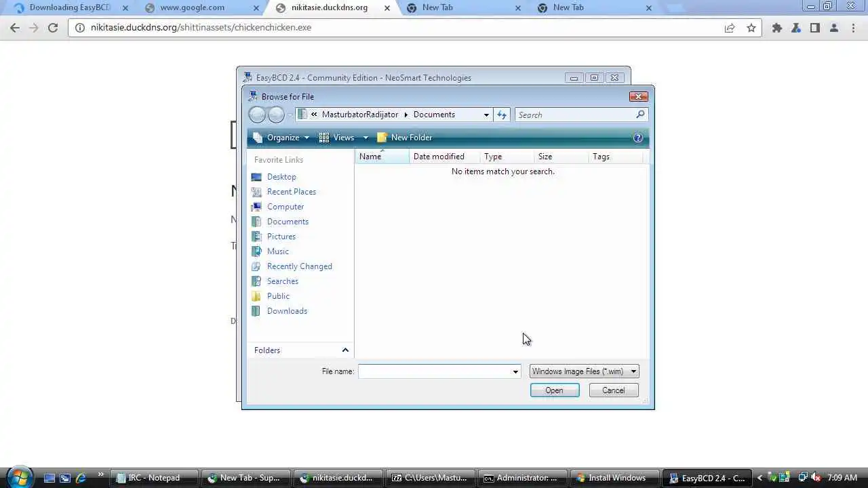Go back in the Browse for File dialog
This screenshot has height=488, width=868.
click(x=257, y=115)
